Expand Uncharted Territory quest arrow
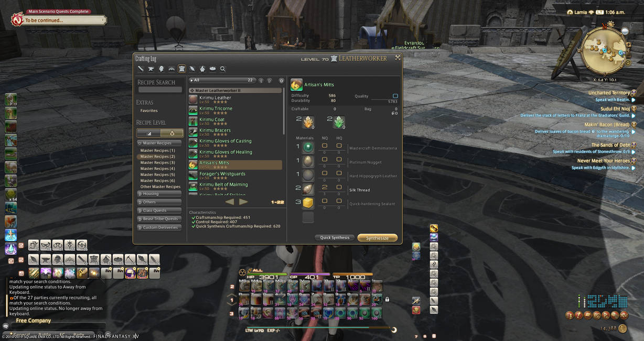Image resolution: width=644 pixels, height=341 pixels. tap(634, 100)
